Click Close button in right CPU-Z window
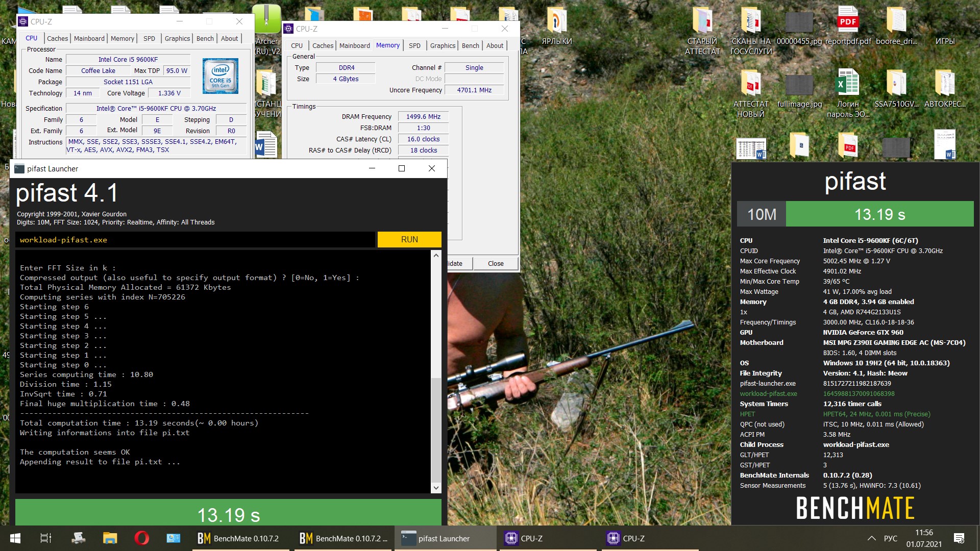Viewport: 980px width, 551px height. pos(496,263)
